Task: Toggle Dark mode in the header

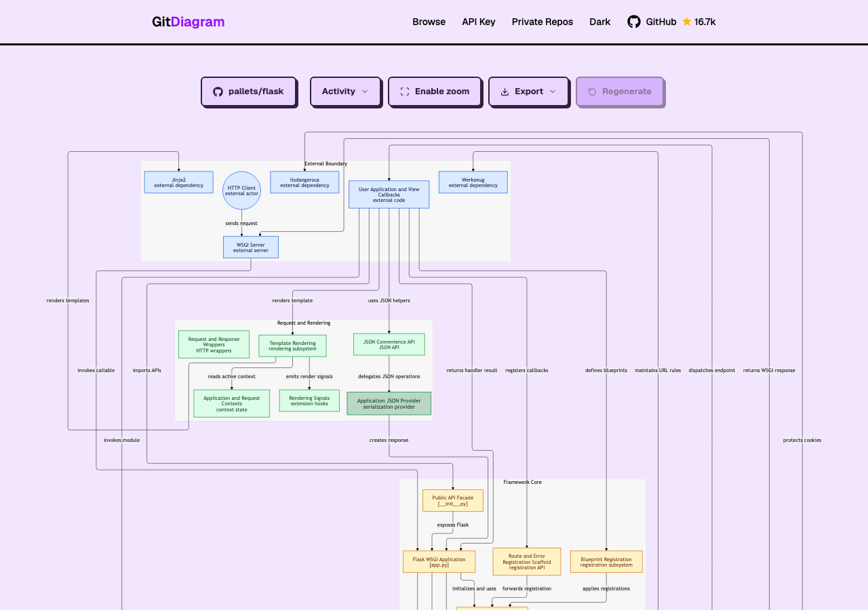Action: click(x=599, y=22)
